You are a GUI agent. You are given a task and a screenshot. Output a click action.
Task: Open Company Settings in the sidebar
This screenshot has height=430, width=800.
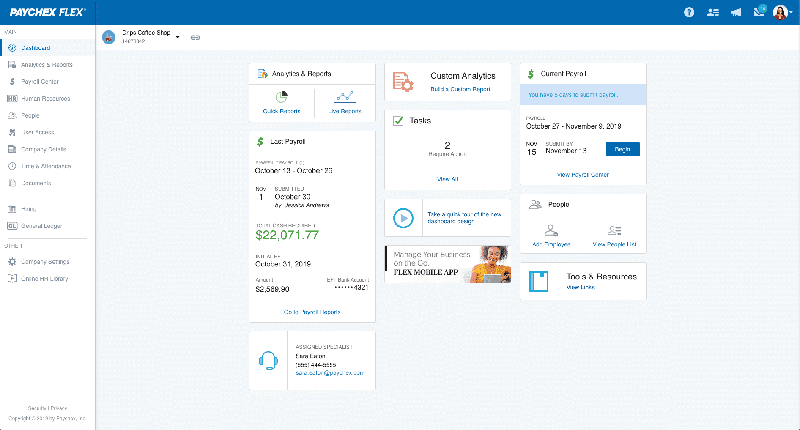(x=45, y=262)
